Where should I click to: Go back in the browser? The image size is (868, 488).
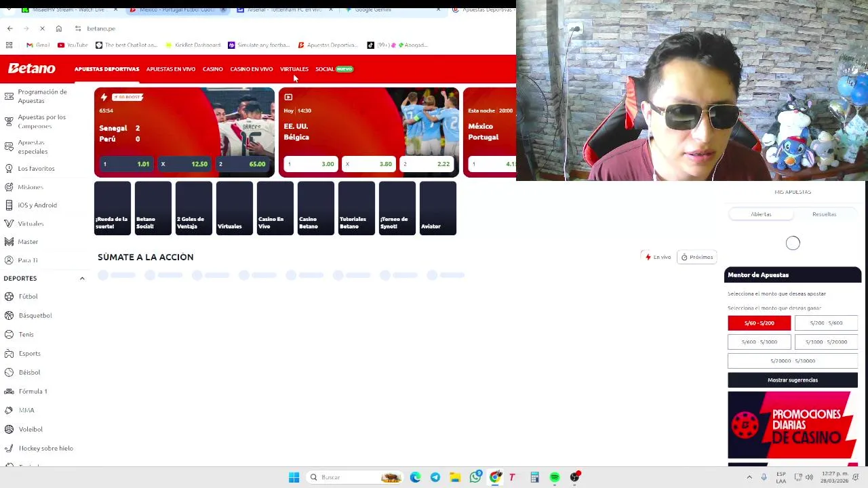pos(9,28)
